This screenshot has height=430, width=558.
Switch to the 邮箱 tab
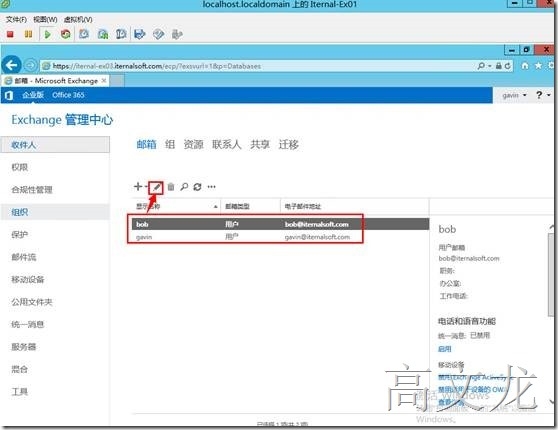[x=146, y=145]
